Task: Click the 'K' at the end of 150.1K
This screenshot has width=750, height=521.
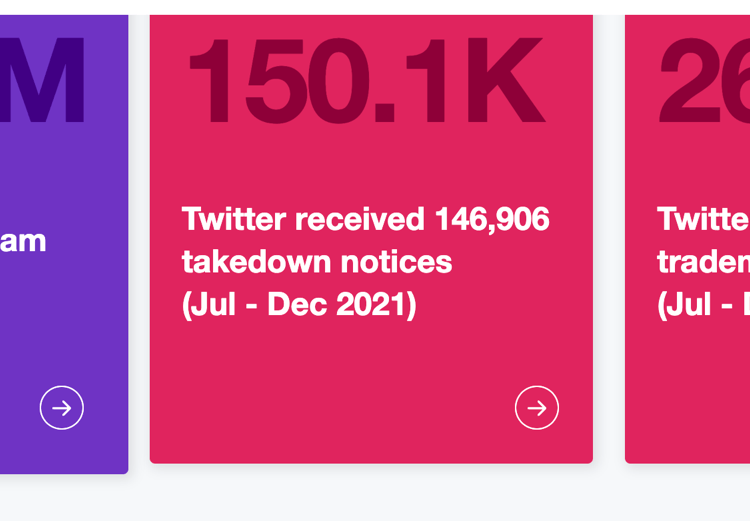Action: pyautogui.click(x=506, y=79)
